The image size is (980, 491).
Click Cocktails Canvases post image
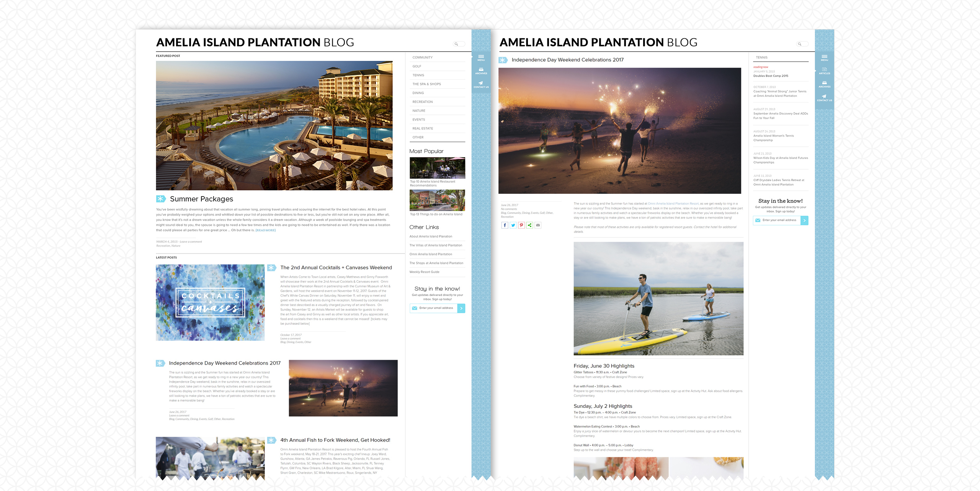210,303
